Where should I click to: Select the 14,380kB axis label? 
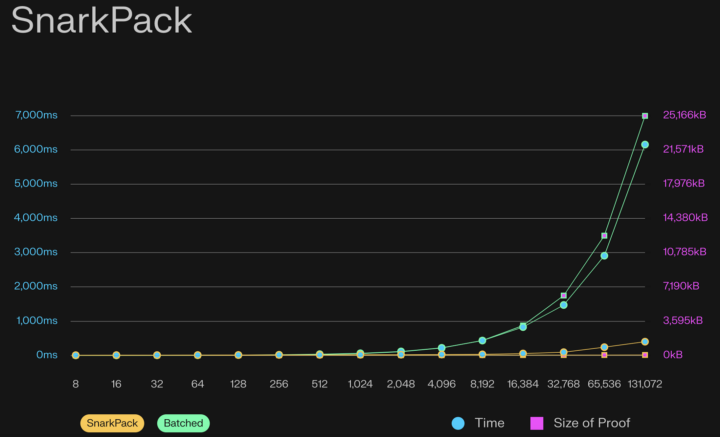[685, 218]
